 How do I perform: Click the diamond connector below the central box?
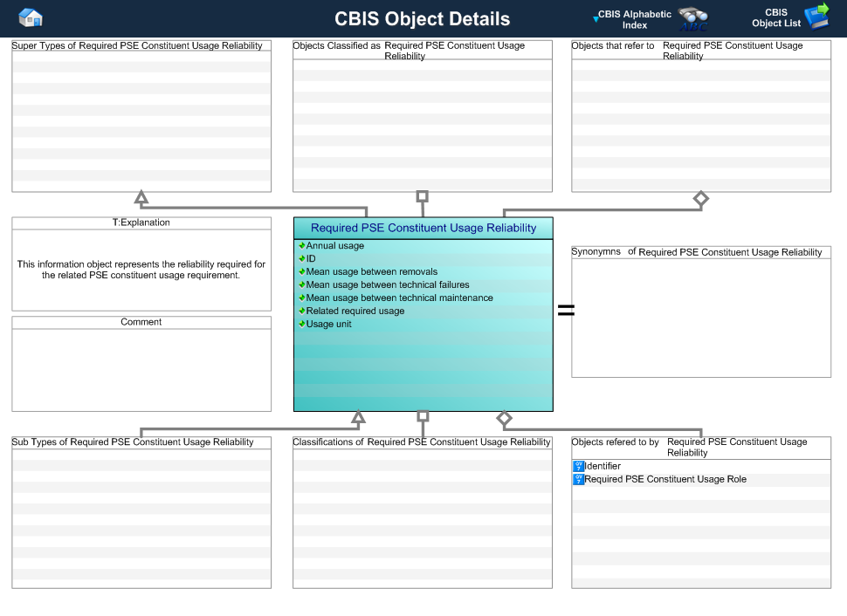pos(504,418)
